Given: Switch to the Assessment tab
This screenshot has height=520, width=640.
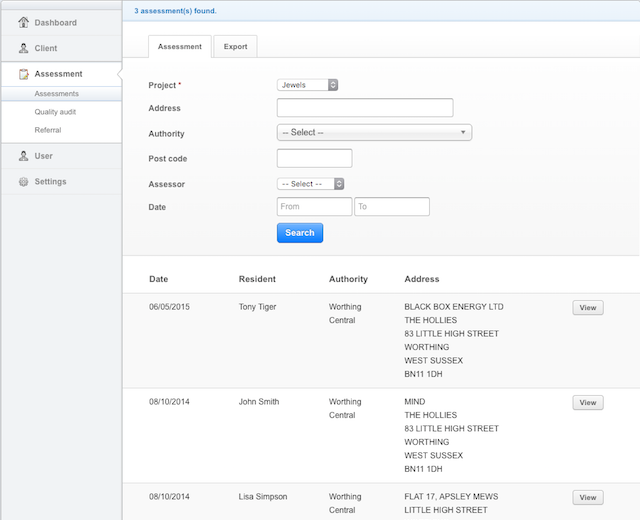Looking at the screenshot, I should 180,47.
